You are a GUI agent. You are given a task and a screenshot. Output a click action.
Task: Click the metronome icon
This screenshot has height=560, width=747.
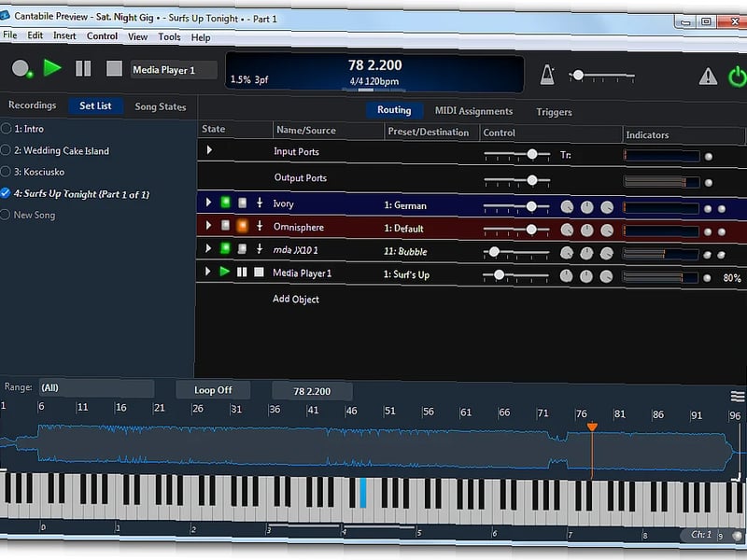(x=547, y=75)
